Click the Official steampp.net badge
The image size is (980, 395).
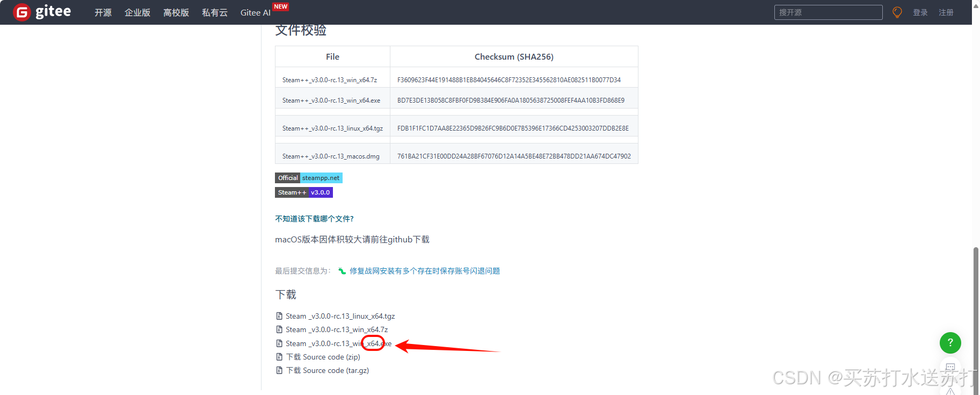(309, 178)
